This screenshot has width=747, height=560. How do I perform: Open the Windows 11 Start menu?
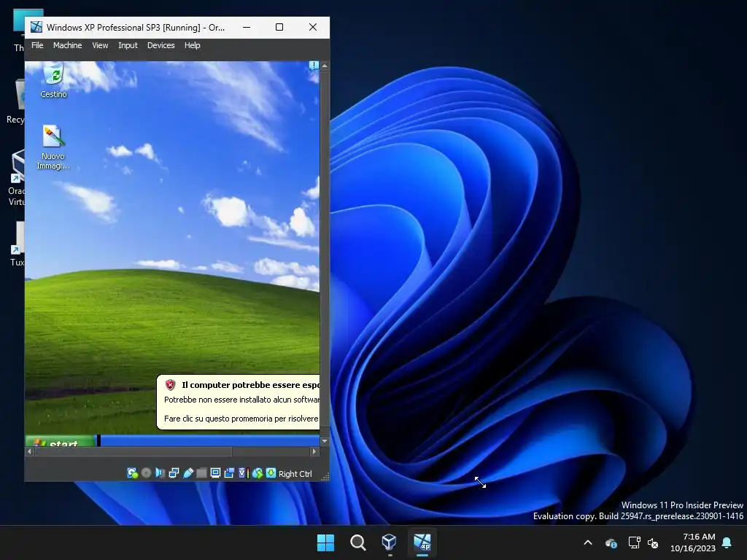[x=325, y=542]
